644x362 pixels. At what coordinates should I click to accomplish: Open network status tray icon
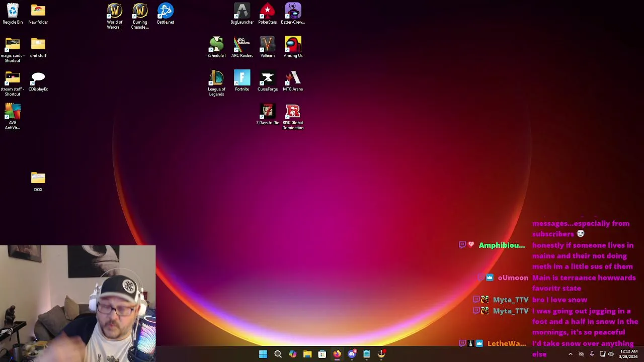click(x=602, y=354)
